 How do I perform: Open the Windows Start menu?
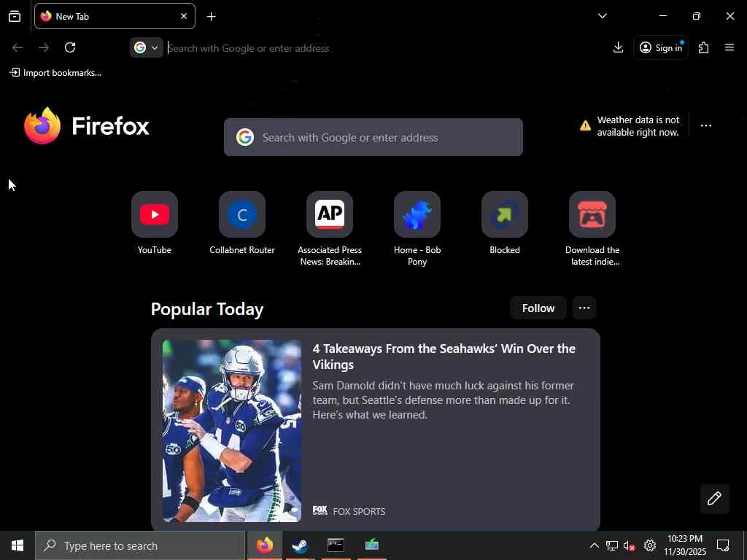(x=18, y=545)
